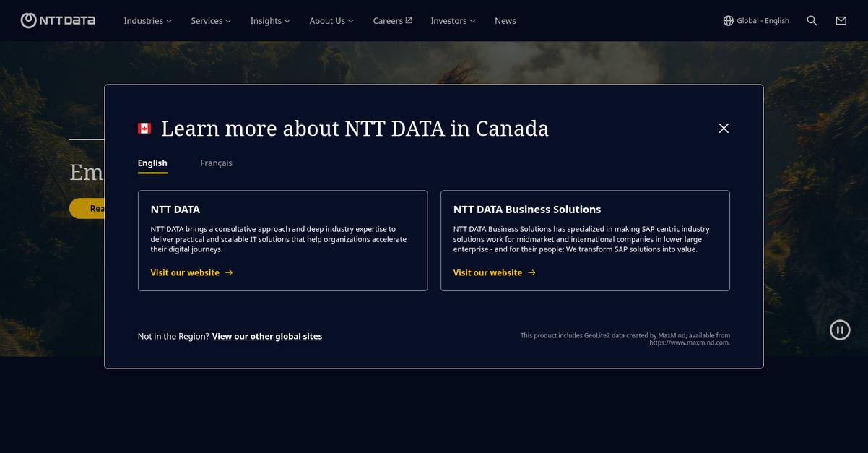Click the NTT DATA logo in header
Viewport: 868px width, 453px height.
58,20
